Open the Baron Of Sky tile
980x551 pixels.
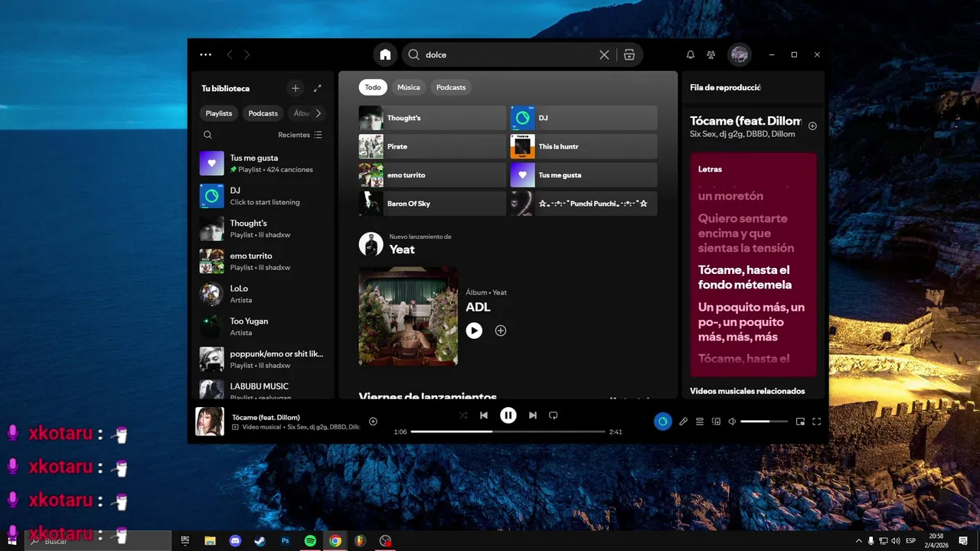(433, 204)
